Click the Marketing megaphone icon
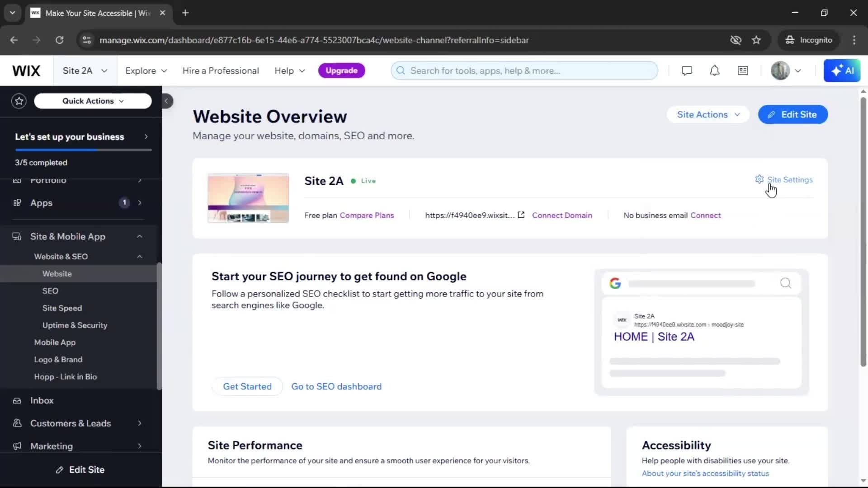This screenshot has width=868, height=488. click(17, 446)
